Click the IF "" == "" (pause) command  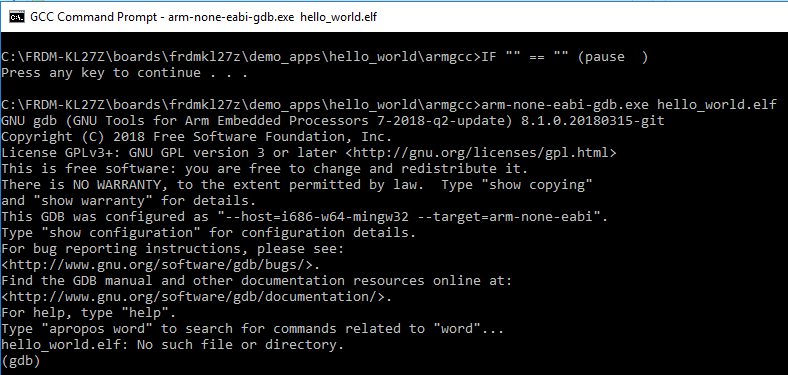[565, 57]
